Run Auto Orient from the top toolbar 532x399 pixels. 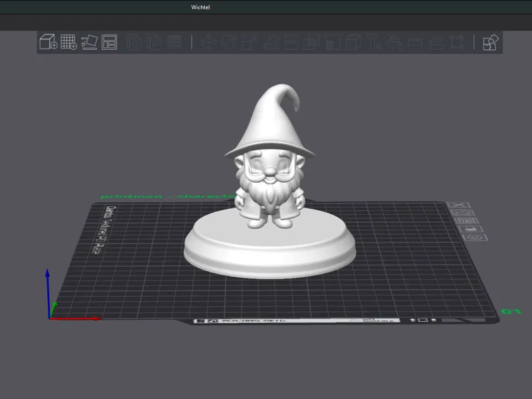point(89,43)
